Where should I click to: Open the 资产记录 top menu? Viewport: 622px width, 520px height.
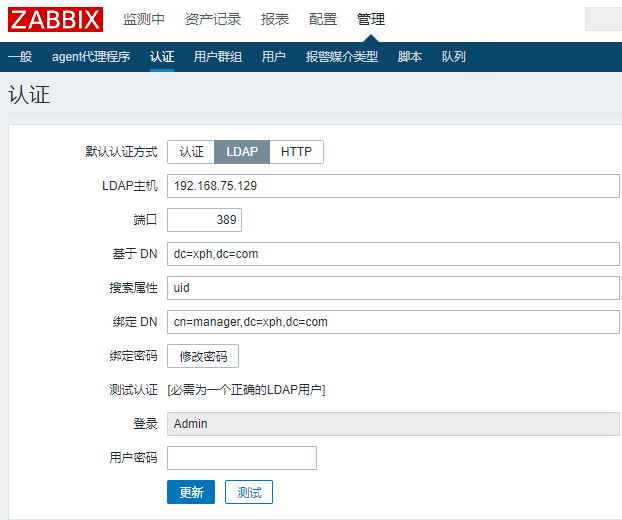coord(213,19)
